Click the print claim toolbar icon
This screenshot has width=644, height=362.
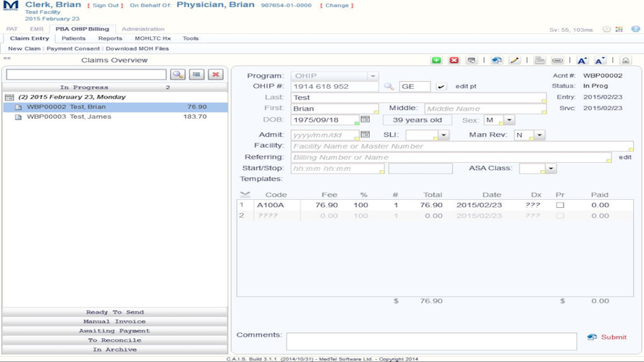click(x=472, y=60)
